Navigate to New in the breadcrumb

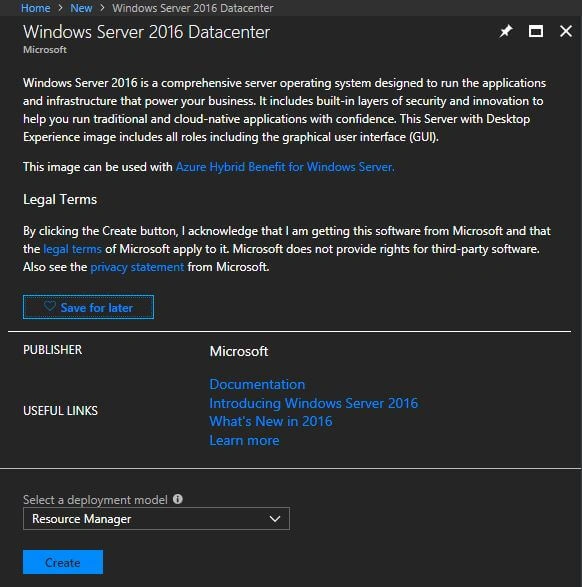[81, 8]
